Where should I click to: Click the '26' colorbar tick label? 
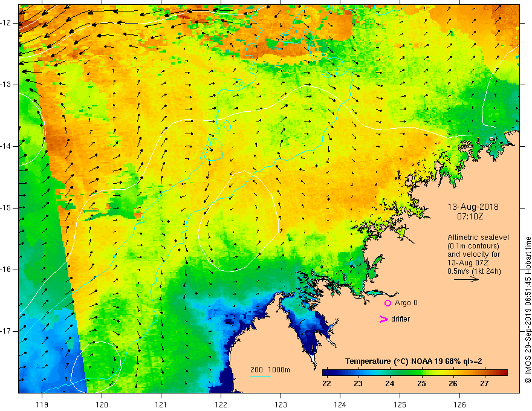[453, 384]
